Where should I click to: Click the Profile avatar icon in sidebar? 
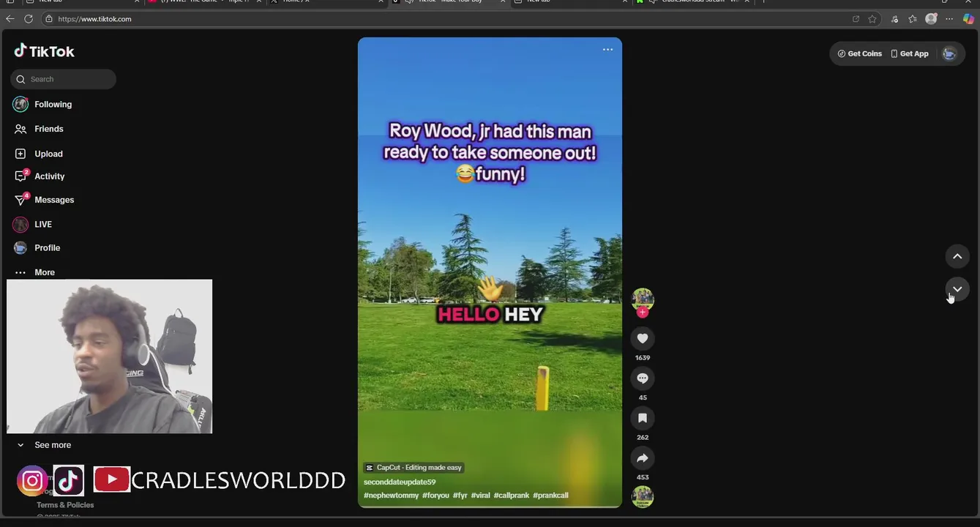[20, 248]
